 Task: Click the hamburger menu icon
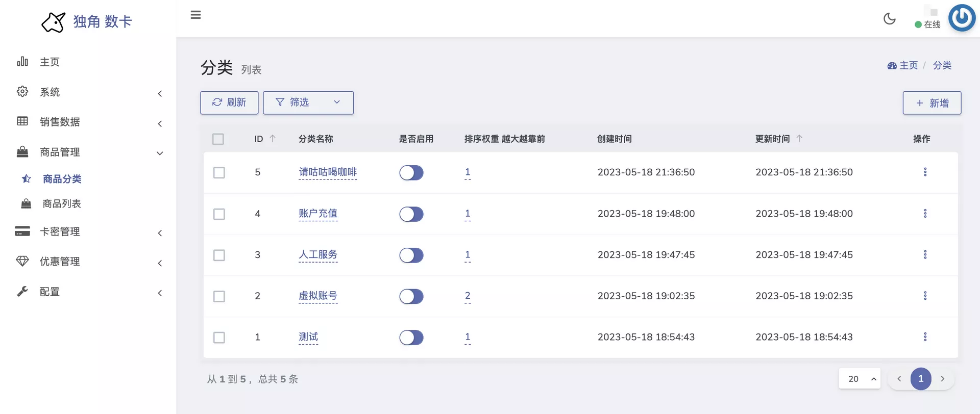(195, 15)
